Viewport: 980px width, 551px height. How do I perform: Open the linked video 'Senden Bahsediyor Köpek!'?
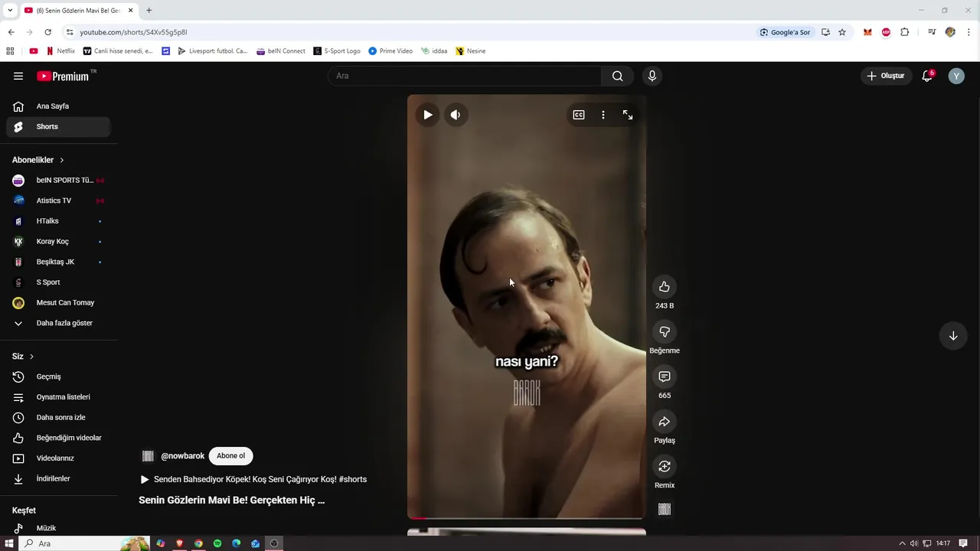253,479
